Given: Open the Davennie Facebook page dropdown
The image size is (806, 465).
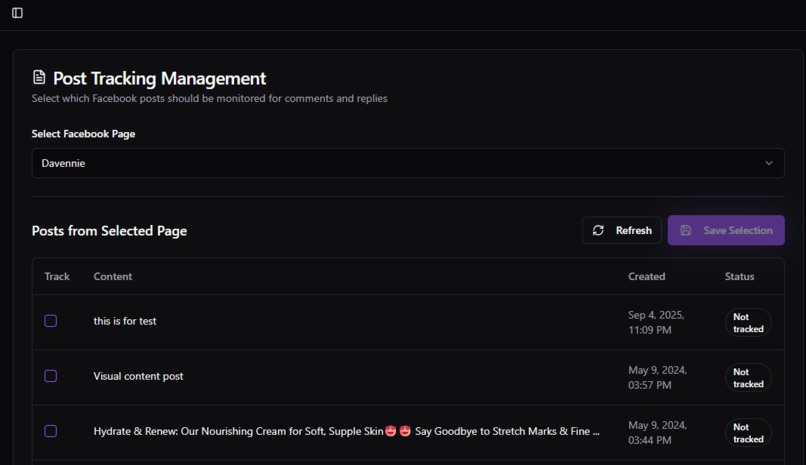Looking at the screenshot, I should tap(408, 163).
